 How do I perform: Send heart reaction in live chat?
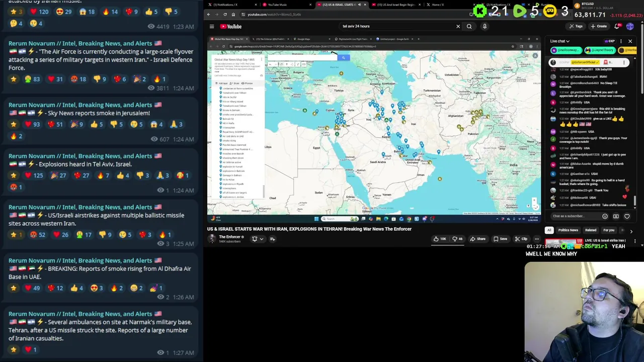coord(627,216)
